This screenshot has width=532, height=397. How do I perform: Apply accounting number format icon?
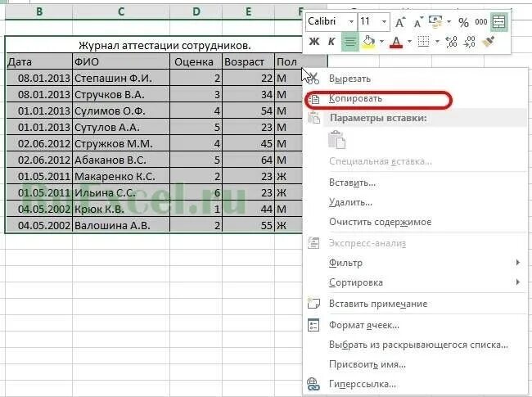tap(435, 22)
